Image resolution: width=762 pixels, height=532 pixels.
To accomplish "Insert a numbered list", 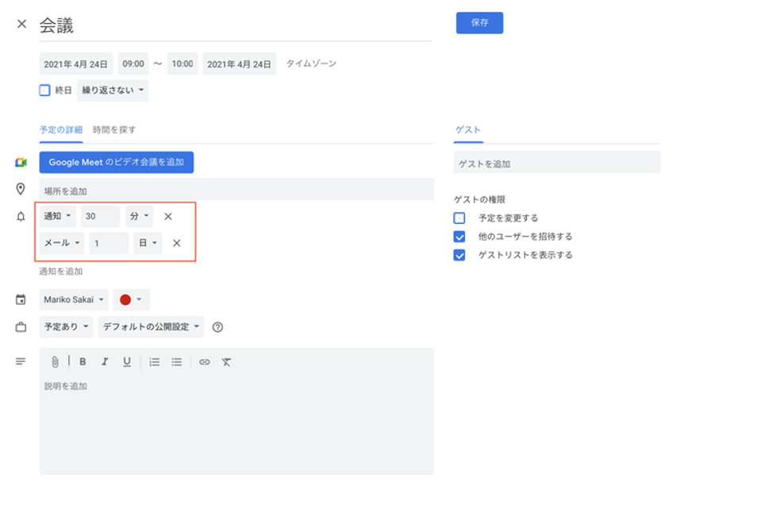I will click(x=155, y=362).
